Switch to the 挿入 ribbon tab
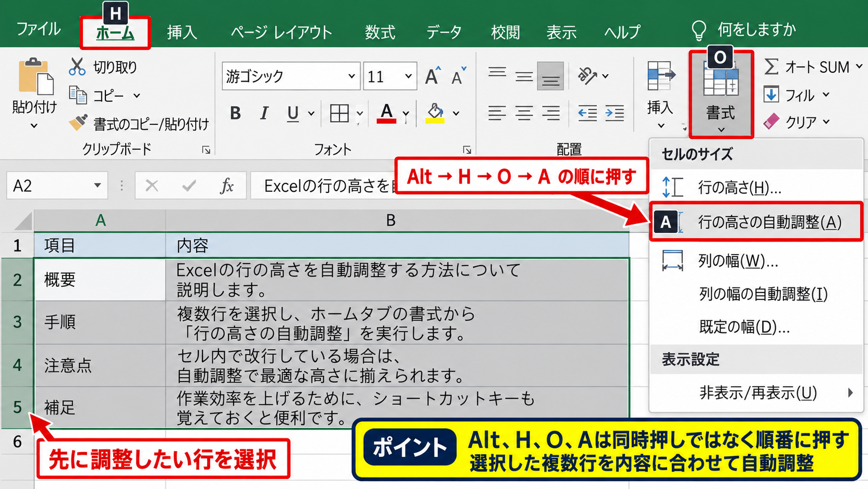The height and width of the screenshot is (489, 868). click(x=182, y=32)
